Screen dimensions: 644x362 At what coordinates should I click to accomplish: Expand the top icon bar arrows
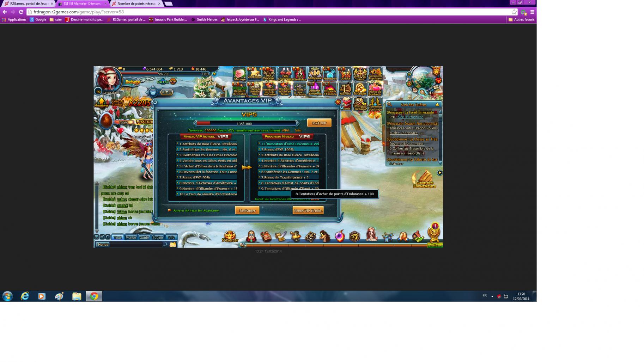point(409,74)
